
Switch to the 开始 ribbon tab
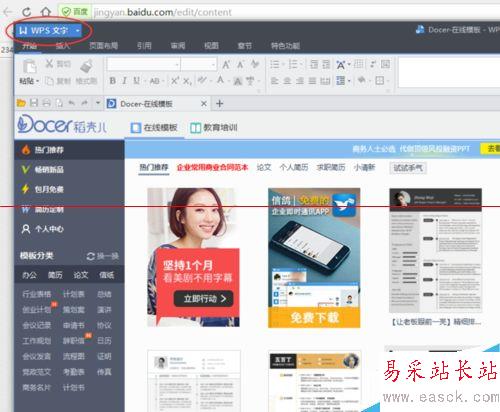[29, 46]
